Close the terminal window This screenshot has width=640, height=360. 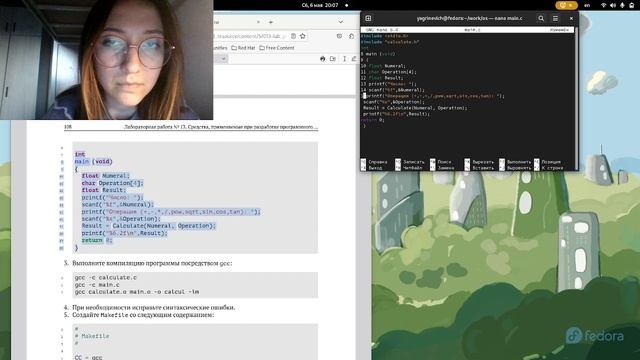tap(571, 18)
